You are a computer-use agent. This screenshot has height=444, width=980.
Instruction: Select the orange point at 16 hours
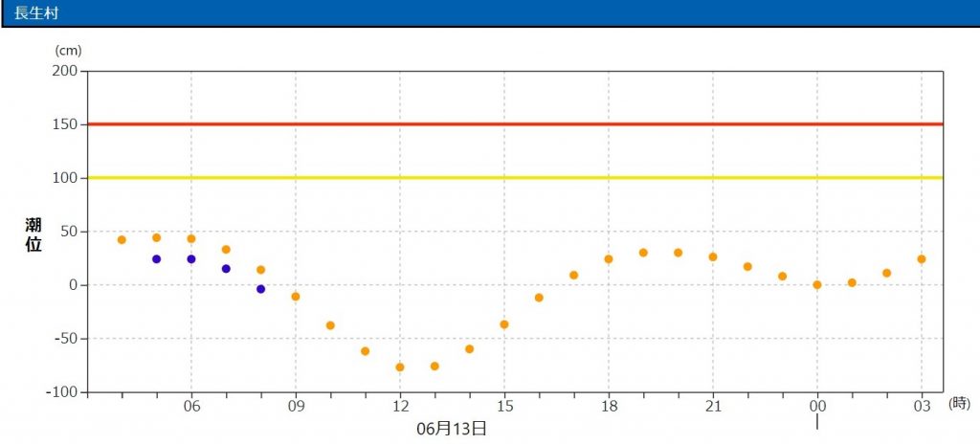pyautogui.click(x=539, y=298)
